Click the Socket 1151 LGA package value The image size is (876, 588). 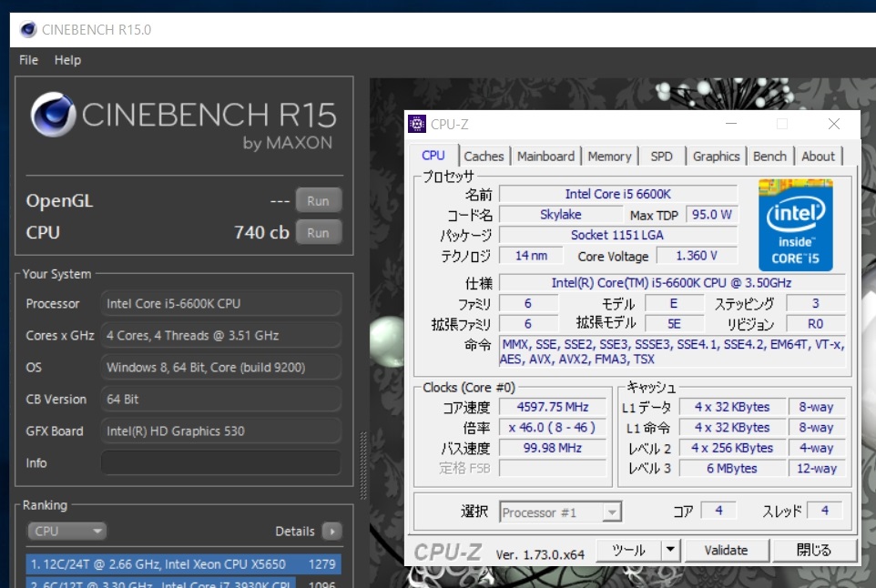tap(618, 235)
